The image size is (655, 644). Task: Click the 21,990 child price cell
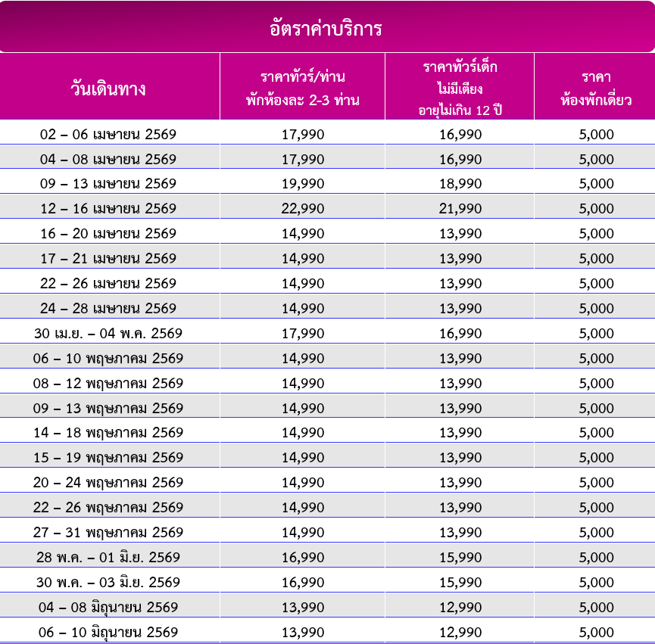click(x=460, y=209)
